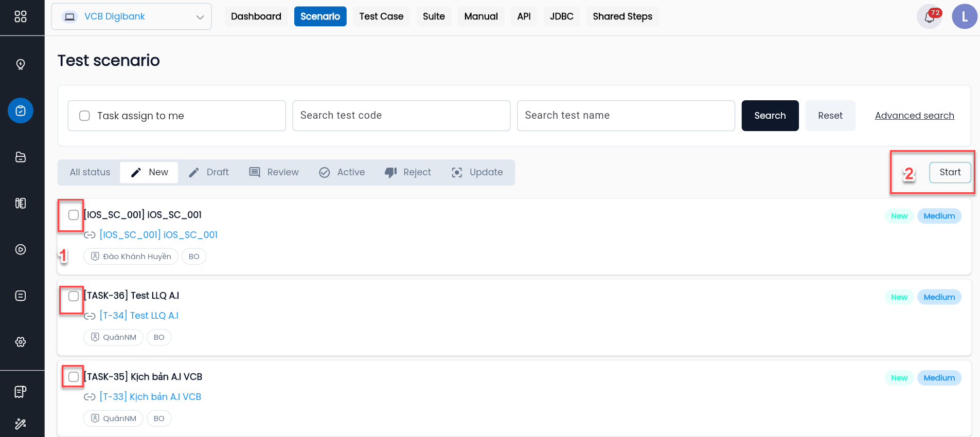The height and width of the screenshot is (437, 980).
Task: Open the settings gear icon in sidebar
Action: [21, 342]
